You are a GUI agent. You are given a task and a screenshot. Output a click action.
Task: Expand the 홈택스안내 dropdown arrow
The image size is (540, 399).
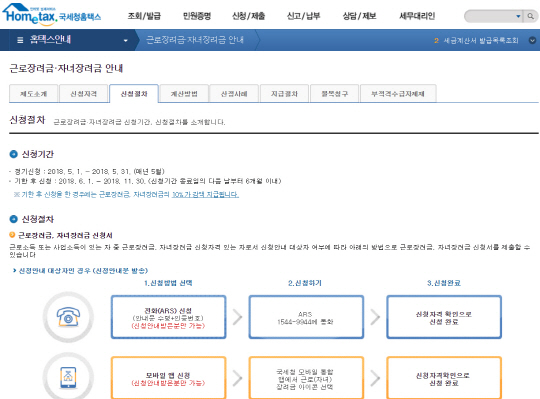[126, 40]
